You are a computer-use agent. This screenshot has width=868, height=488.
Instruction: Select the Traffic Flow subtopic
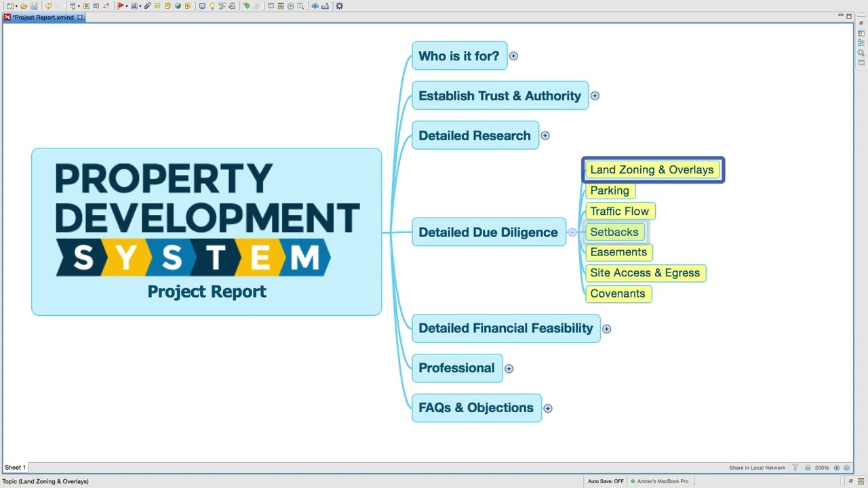pyautogui.click(x=620, y=211)
